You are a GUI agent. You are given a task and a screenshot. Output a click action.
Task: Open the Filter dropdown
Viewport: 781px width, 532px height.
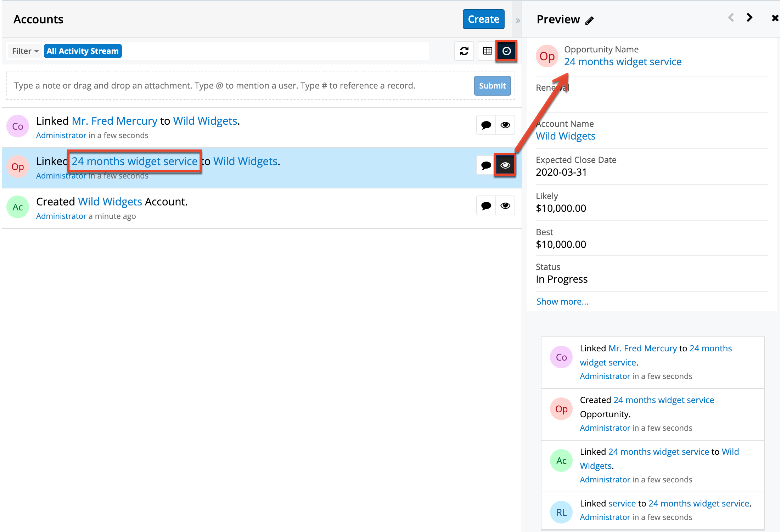click(x=25, y=51)
